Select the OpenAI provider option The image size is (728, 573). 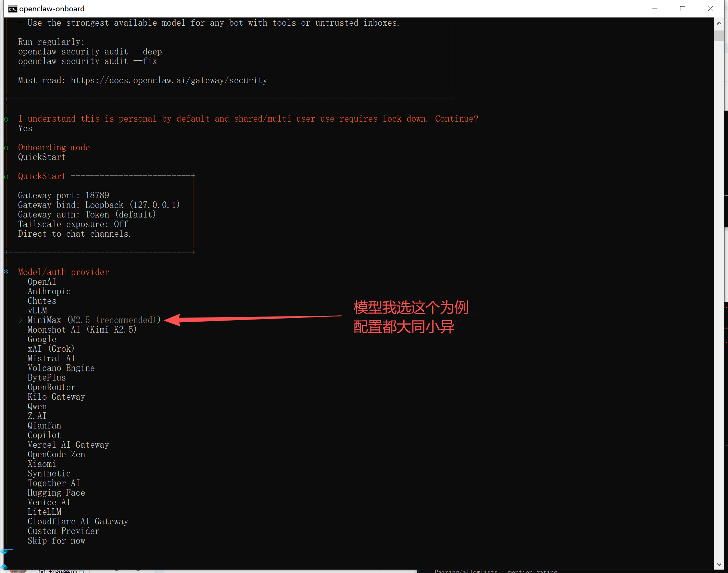[x=42, y=282]
